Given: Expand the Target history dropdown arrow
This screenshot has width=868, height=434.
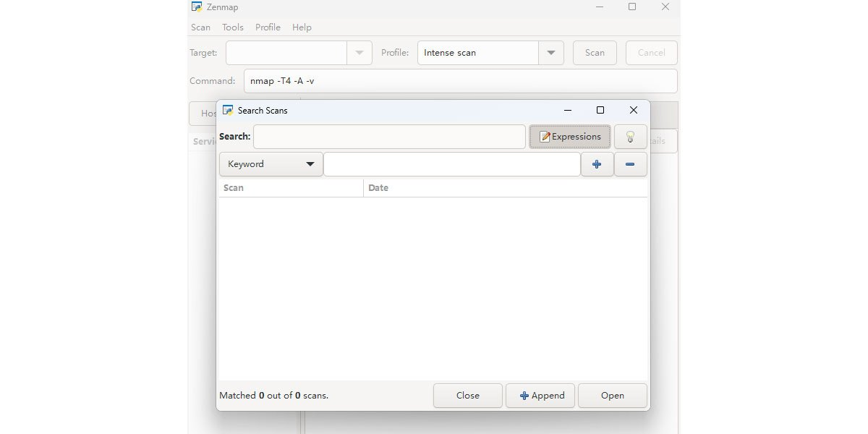Looking at the screenshot, I should pyautogui.click(x=359, y=53).
